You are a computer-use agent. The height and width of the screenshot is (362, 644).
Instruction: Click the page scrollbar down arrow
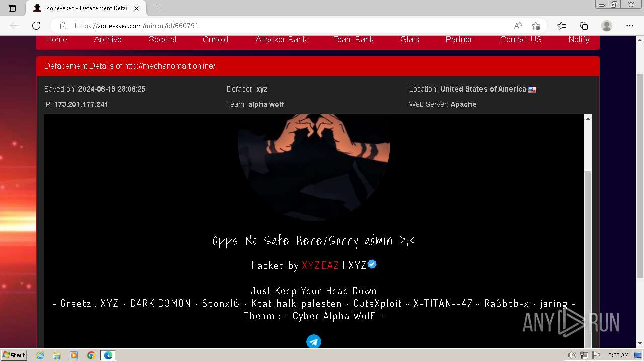pyautogui.click(x=640, y=344)
